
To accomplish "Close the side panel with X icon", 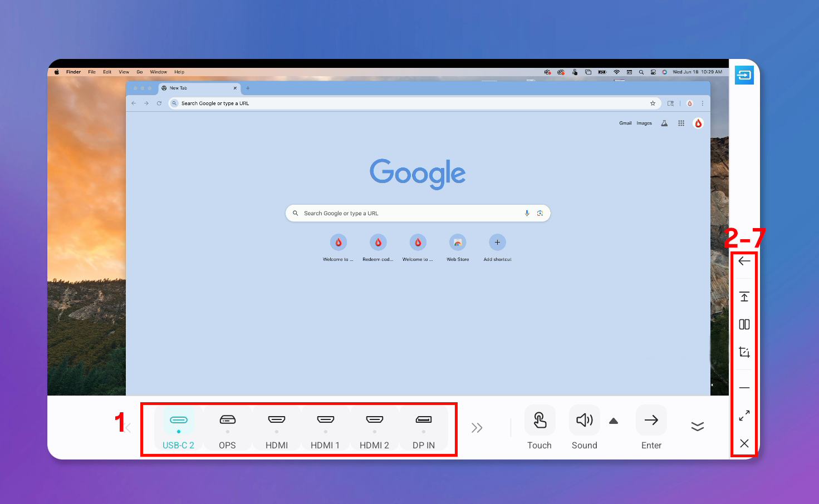I will click(744, 443).
